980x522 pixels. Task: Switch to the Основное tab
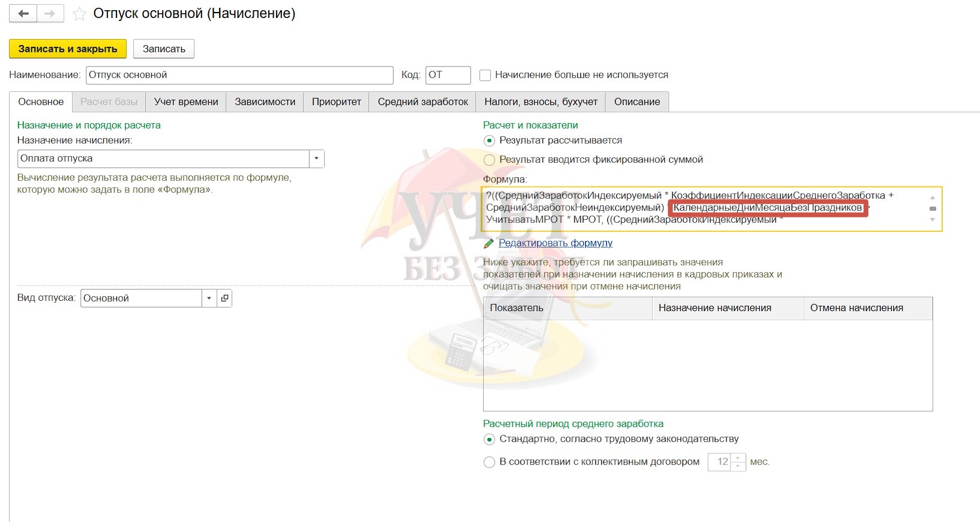coord(41,102)
